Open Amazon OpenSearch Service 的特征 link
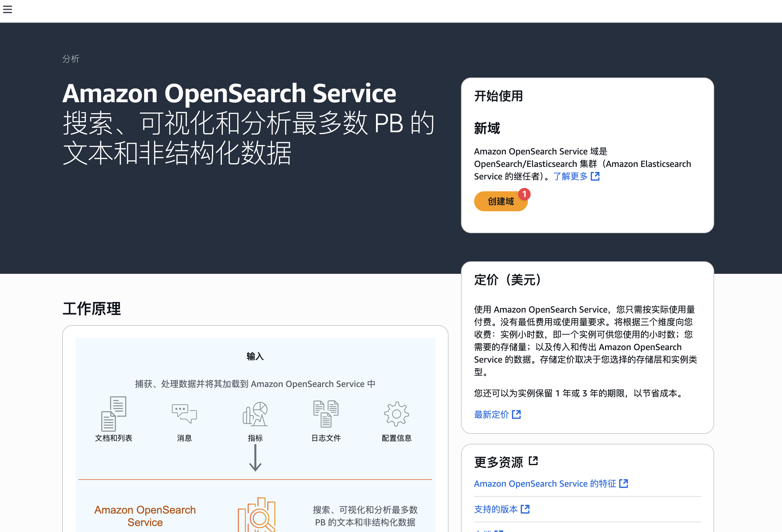The height and width of the screenshot is (532, 782). [545, 484]
